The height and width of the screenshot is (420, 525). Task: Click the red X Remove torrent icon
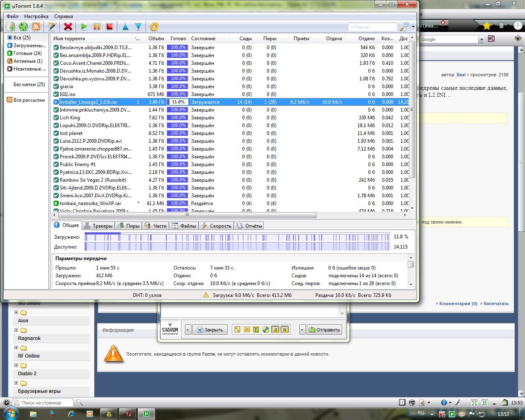(x=68, y=27)
